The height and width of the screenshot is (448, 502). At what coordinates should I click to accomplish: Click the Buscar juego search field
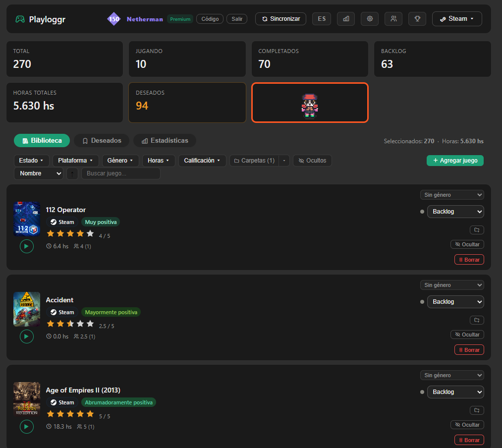coord(121,173)
